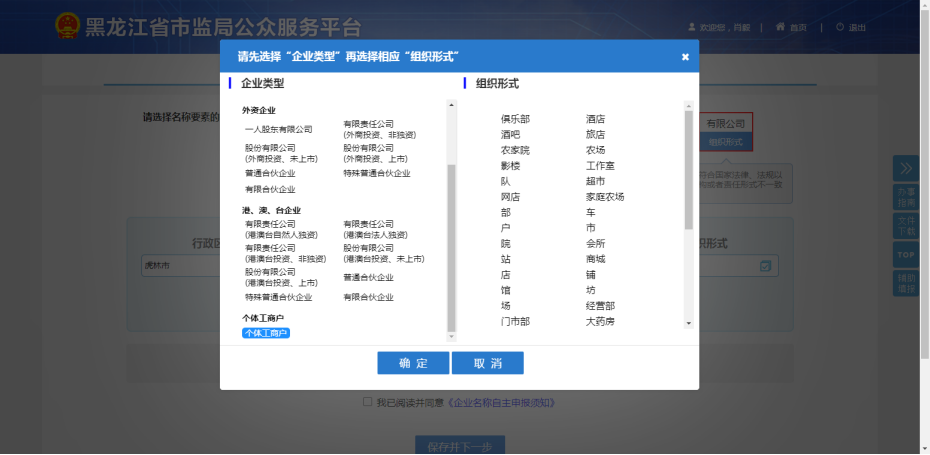Click the user avatar icon beside welcome text
The width and height of the screenshot is (930, 455).
click(x=692, y=27)
